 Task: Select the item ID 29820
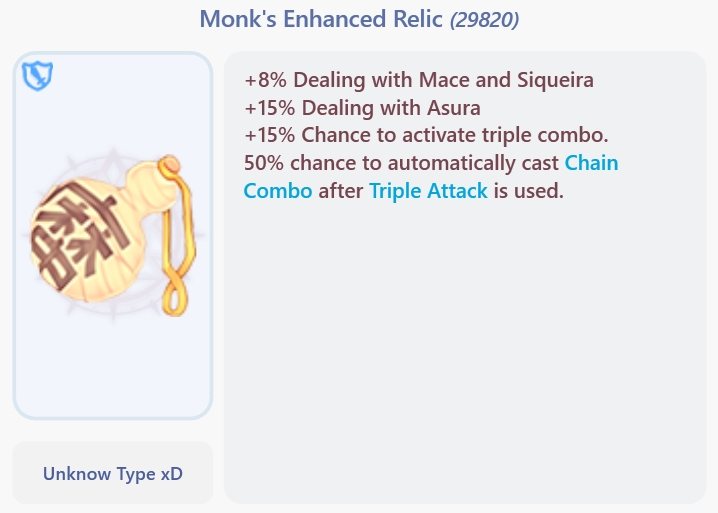pyautogui.click(x=484, y=20)
